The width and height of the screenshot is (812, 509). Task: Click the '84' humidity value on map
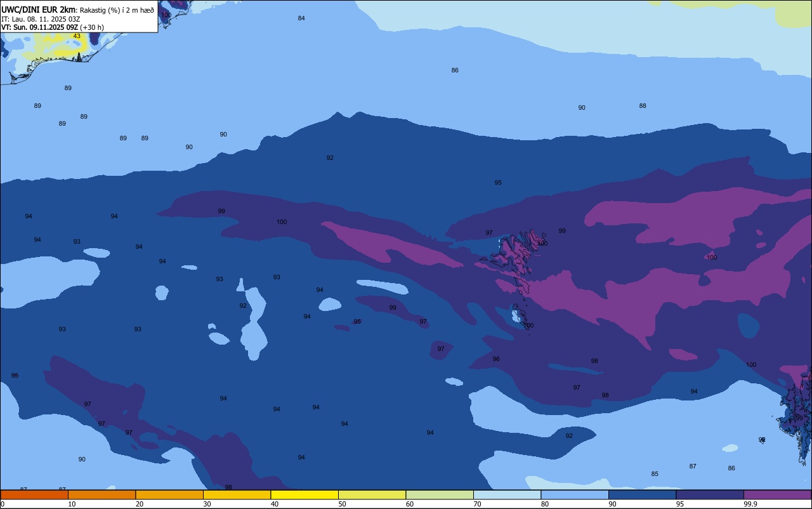pos(301,18)
